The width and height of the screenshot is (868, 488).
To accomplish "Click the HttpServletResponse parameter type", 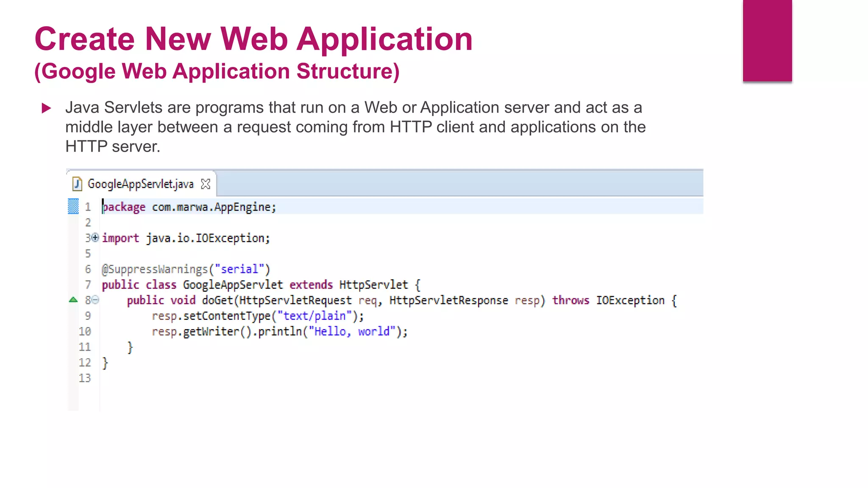I will [x=448, y=300].
